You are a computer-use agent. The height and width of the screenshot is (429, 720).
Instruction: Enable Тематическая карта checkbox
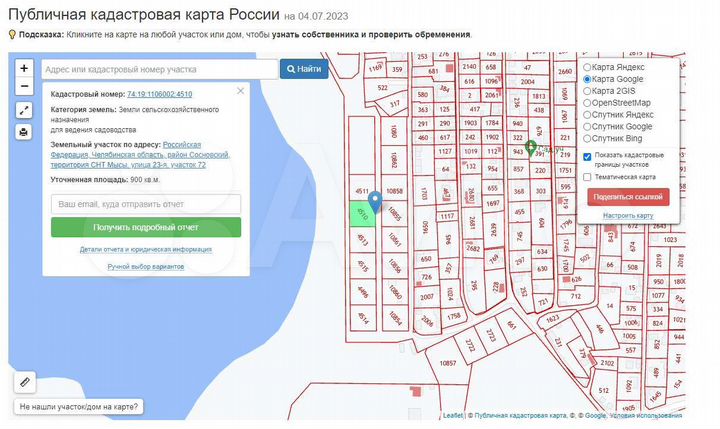pos(587,177)
